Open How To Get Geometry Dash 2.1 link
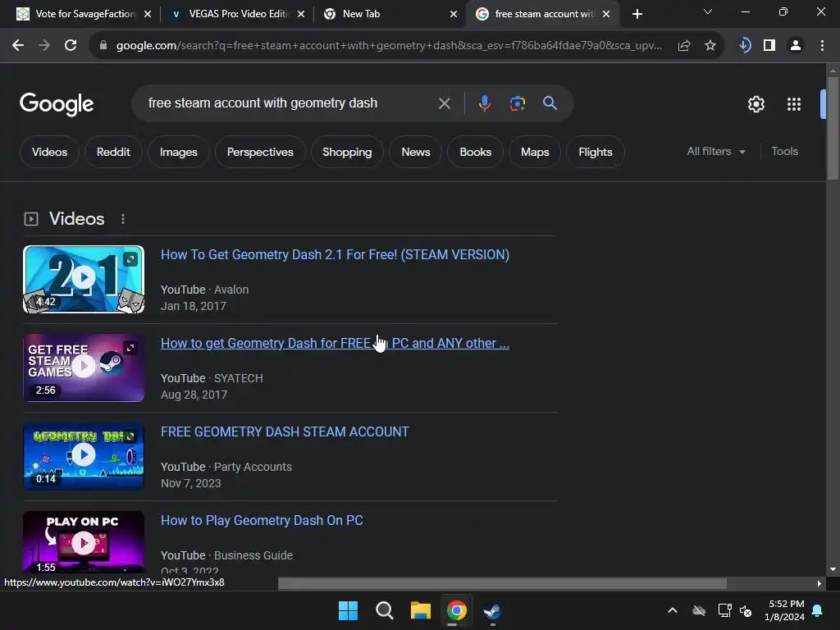 [x=335, y=254]
